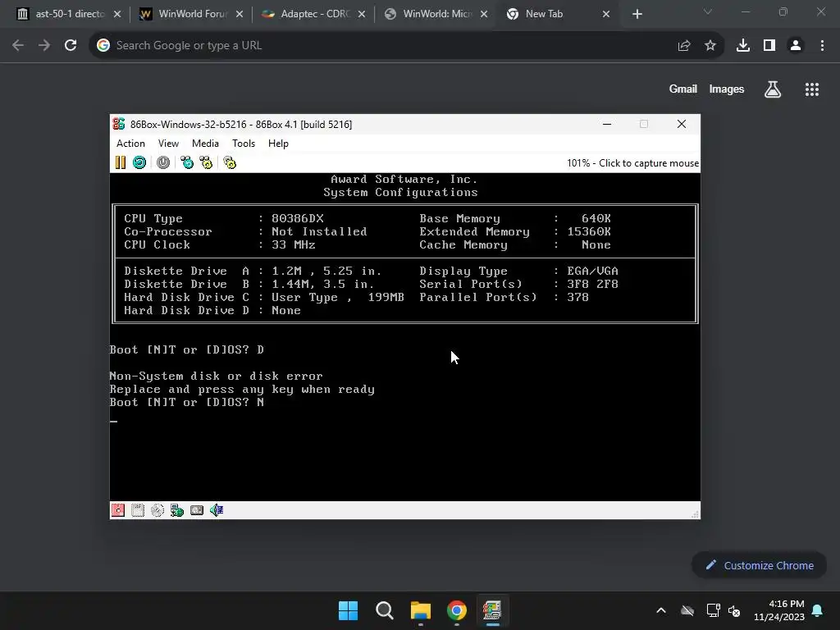Reload the current Chrome page
This screenshot has width=840, height=630.
pyautogui.click(x=71, y=46)
